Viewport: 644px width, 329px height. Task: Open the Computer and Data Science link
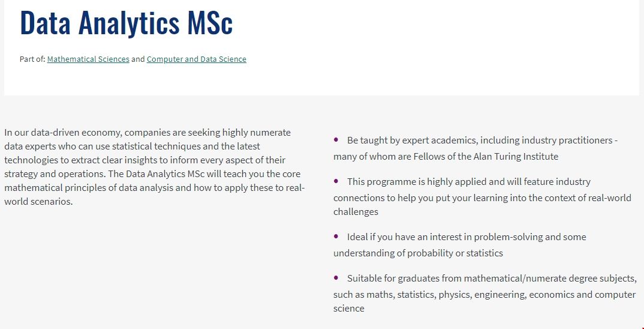[196, 59]
